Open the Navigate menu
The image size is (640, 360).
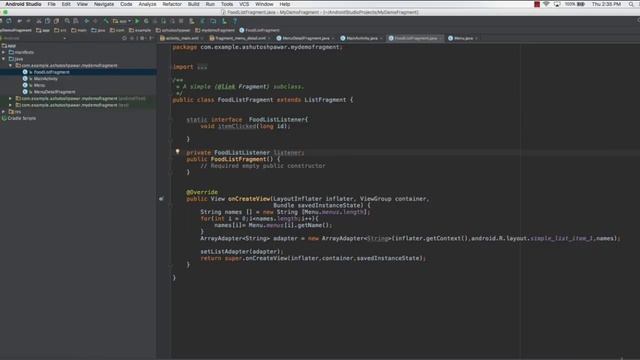pyautogui.click(x=104, y=4)
